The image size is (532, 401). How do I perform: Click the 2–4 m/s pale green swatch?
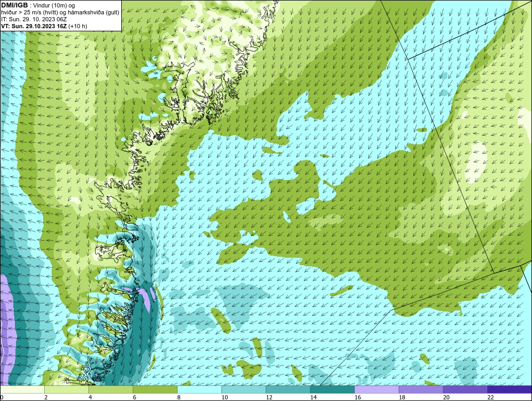click(66, 389)
